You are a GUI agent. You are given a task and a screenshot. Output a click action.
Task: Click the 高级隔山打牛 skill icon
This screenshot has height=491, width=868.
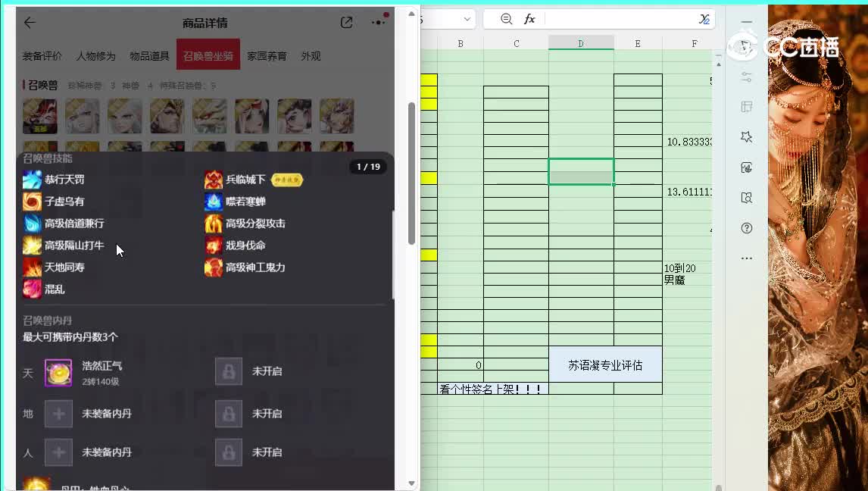pyautogui.click(x=32, y=245)
